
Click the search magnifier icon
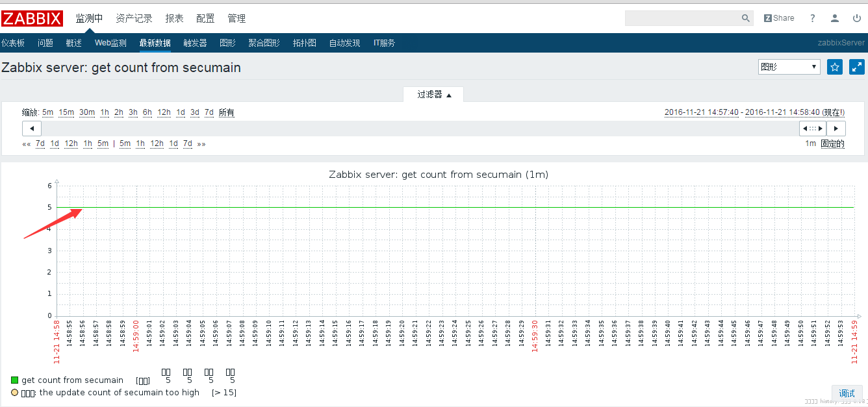tap(746, 18)
